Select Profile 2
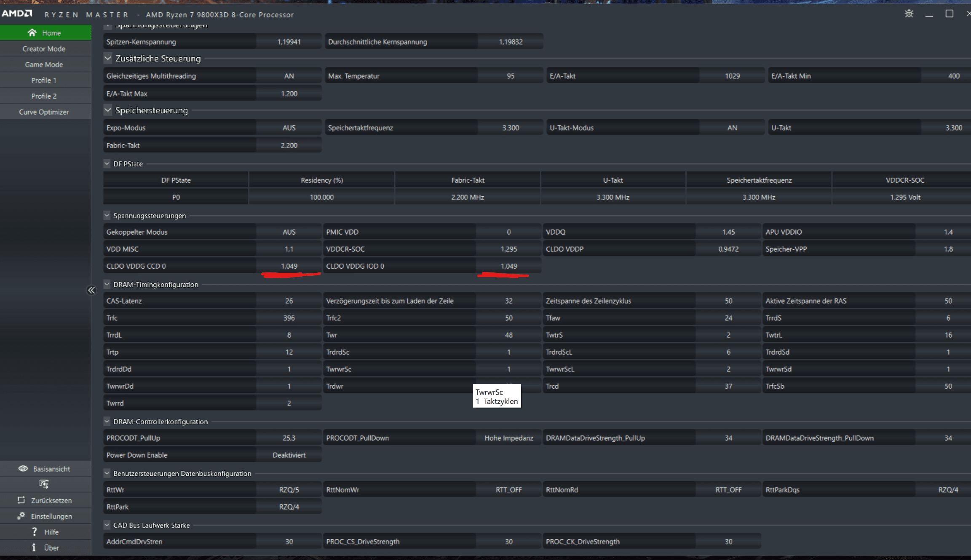 click(x=45, y=96)
